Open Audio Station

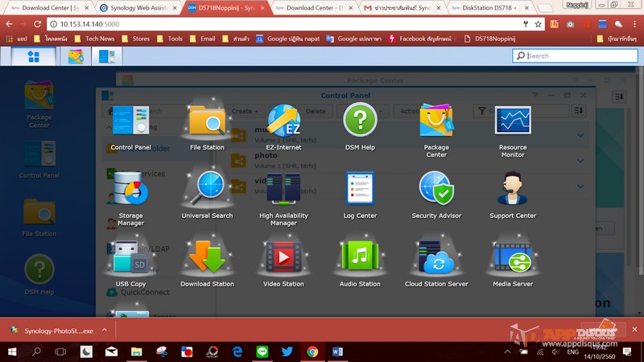360,264
